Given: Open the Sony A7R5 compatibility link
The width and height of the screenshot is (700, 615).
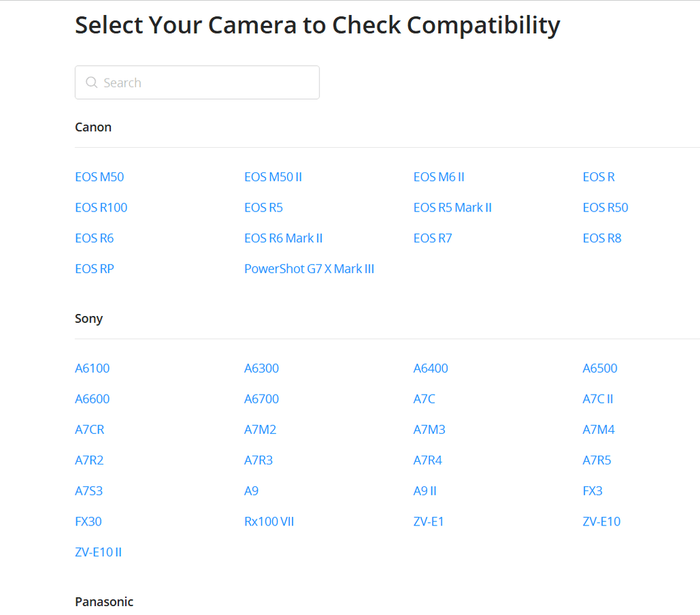Looking at the screenshot, I should (x=597, y=461).
